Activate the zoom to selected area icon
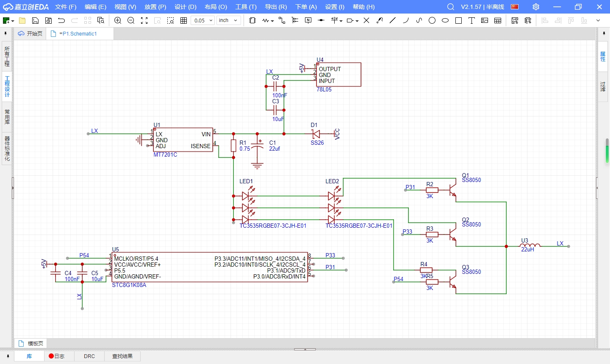This screenshot has width=610, height=364. [x=171, y=20]
